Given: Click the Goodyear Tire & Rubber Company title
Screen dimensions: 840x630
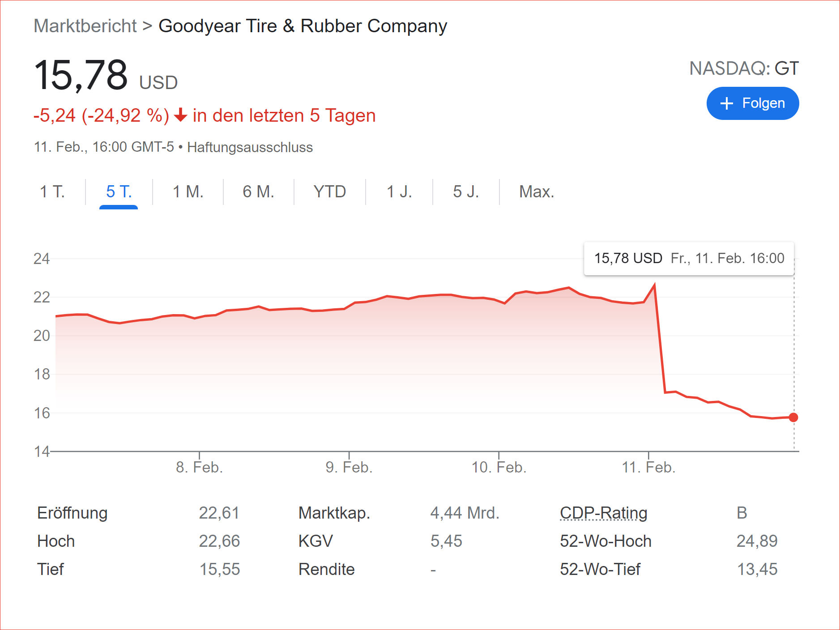Looking at the screenshot, I should click(303, 26).
